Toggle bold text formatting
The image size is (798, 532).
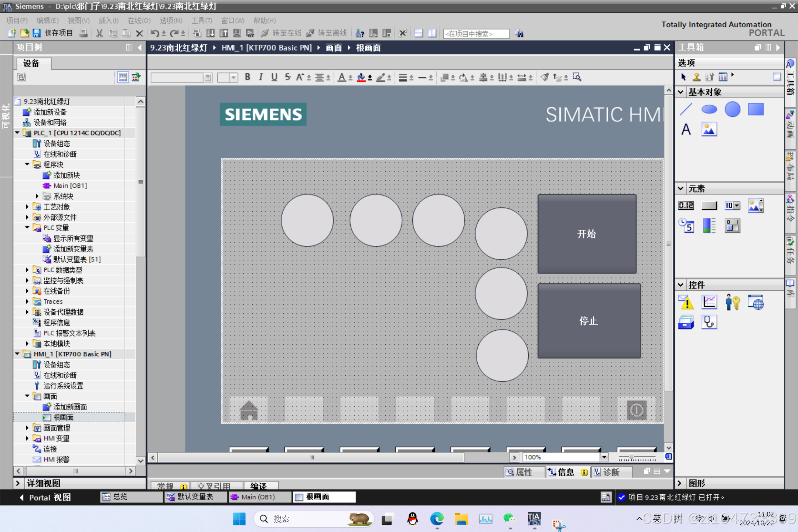pos(248,77)
